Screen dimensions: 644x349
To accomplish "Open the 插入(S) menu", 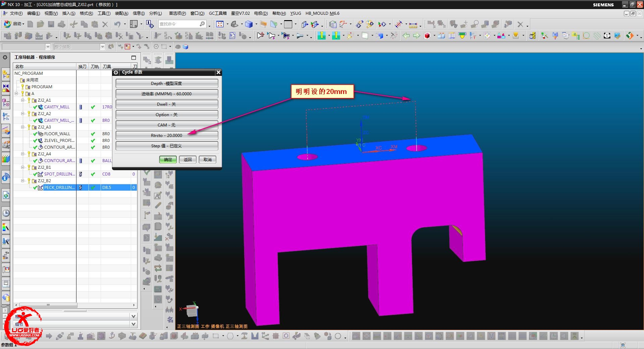I will click(69, 13).
